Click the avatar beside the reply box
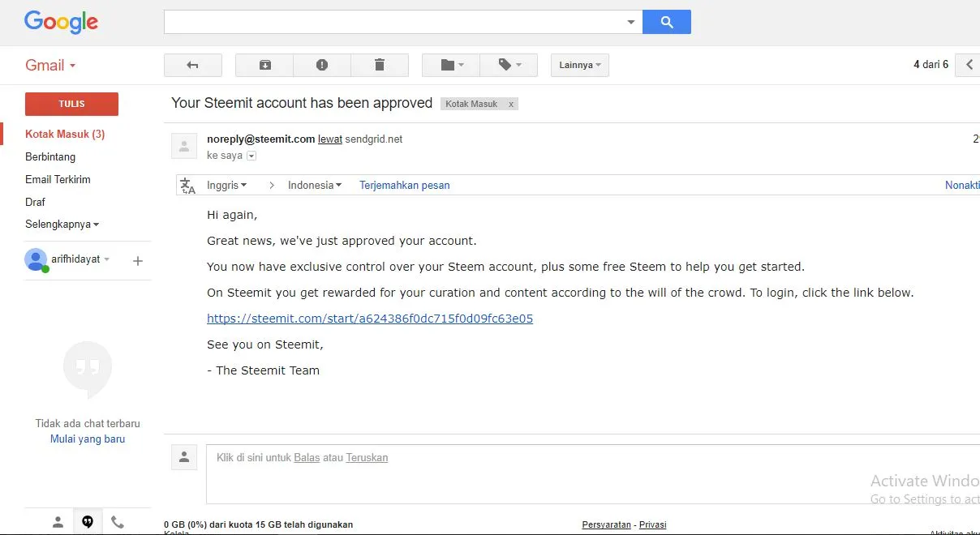980x535 pixels. [x=184, y=456]
